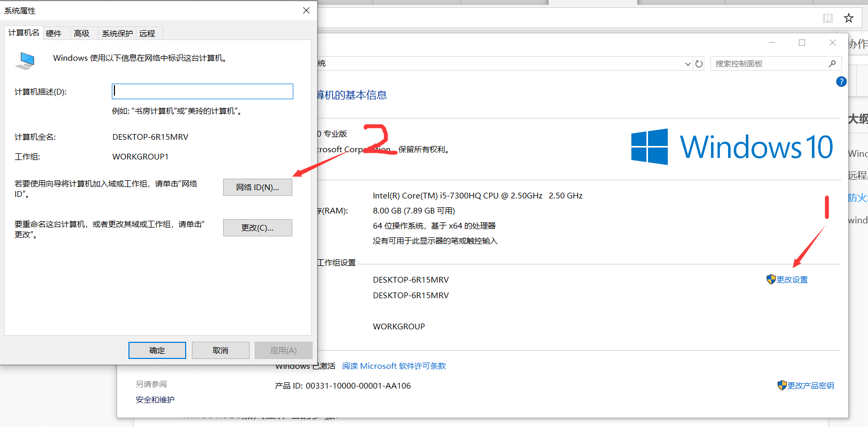Switch to 系统保护 tab
The width and height of the screenshot is (868, 427).
117,34
